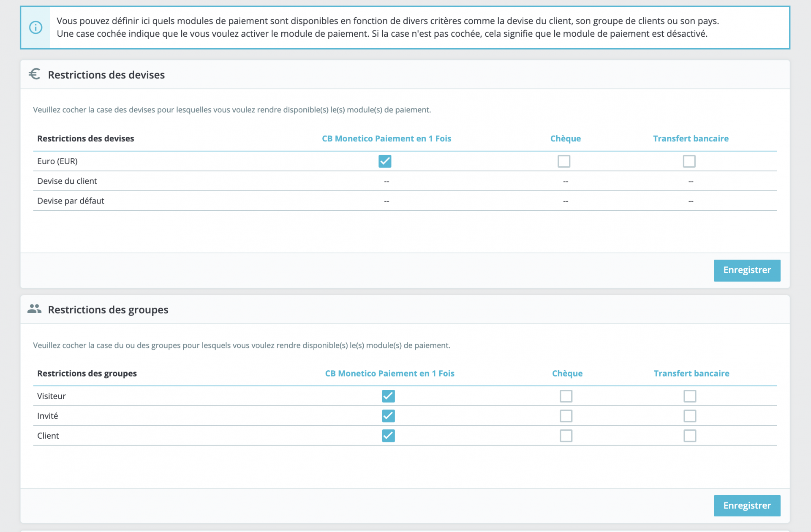This screenshot has height=532, width=811.
Task: Click the Transfert bancaire header in the devises table
Action: click(x=691, y=138)
